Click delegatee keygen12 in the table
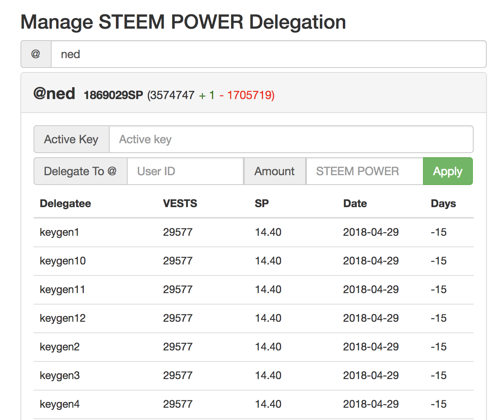This screenshot has width=504, height=420. click(63, 318)
